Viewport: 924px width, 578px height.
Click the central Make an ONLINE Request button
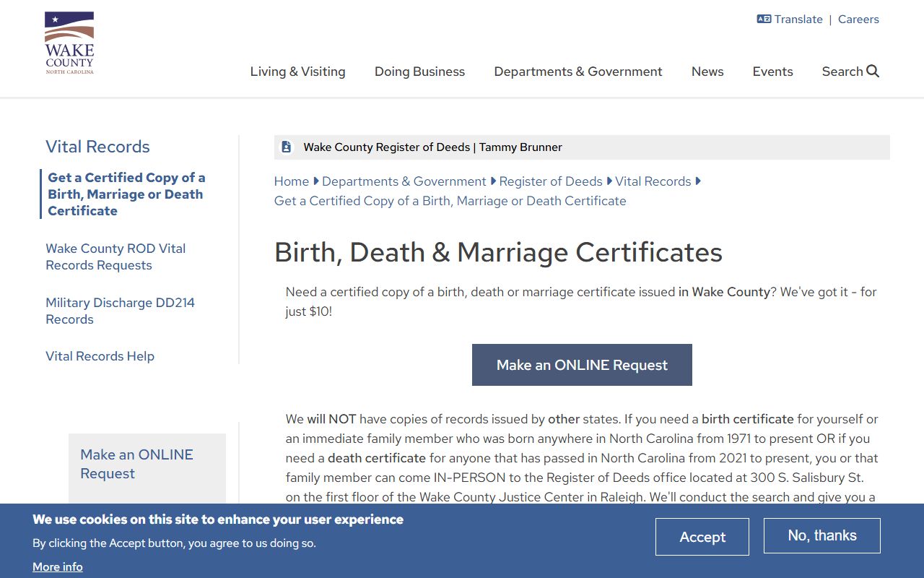[582, 365]
